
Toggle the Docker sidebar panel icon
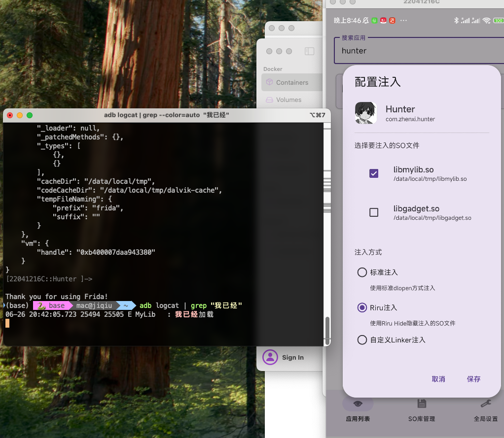pyautogui.click(x=309, y=51)
